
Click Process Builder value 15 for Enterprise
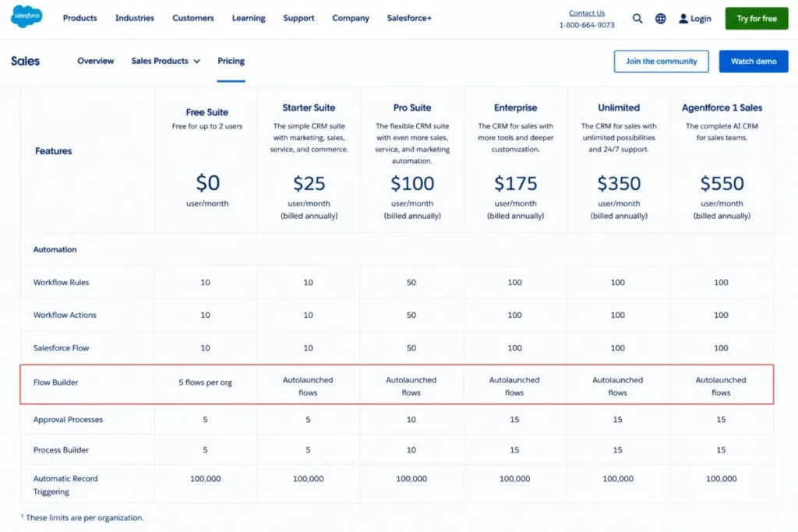pyautogui.click(x=514, y=450)
